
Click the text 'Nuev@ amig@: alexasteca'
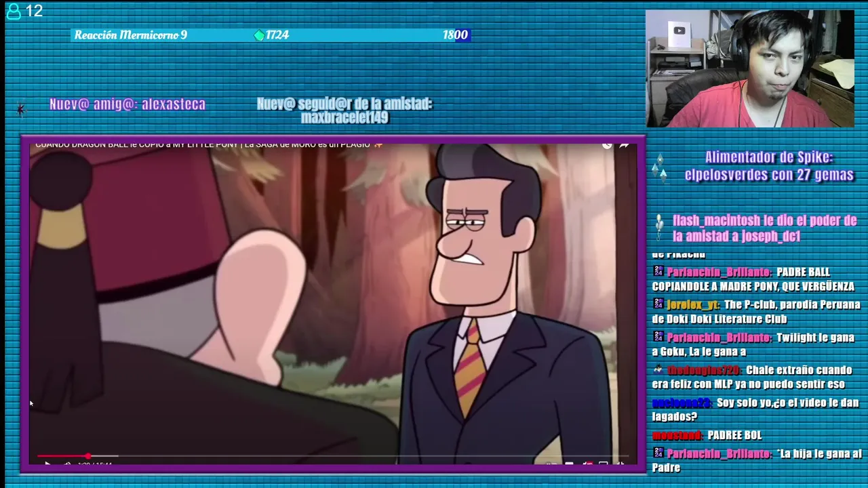(x=127, y=104)
